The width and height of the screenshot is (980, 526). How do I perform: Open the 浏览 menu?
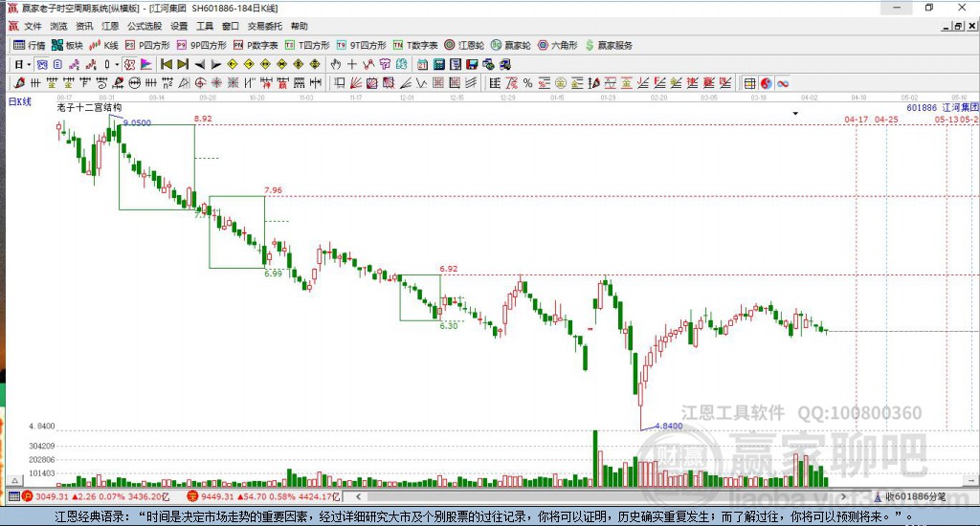pyautogui.click(x=58, y=26)
